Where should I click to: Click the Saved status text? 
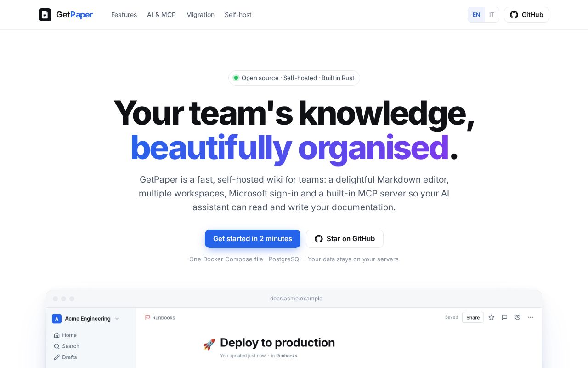tap(451, 317)
